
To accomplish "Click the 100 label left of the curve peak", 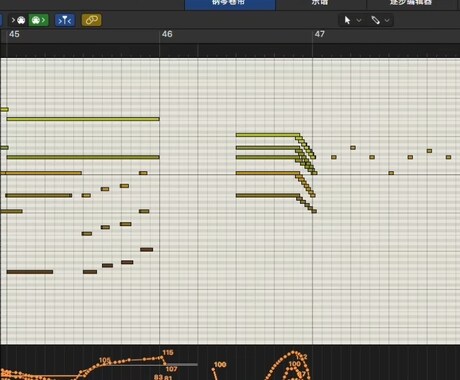I will click(220, 365).
